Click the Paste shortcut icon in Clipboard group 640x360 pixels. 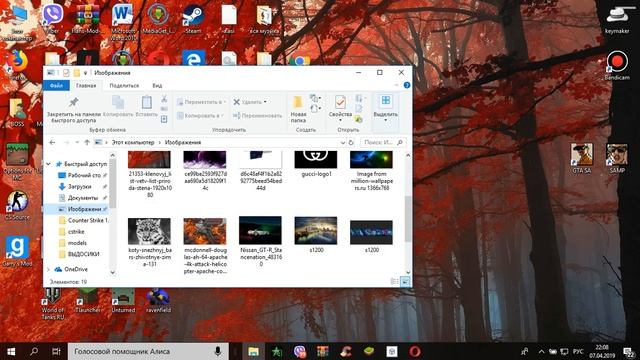pyautogui.click(x=164, y=119)
